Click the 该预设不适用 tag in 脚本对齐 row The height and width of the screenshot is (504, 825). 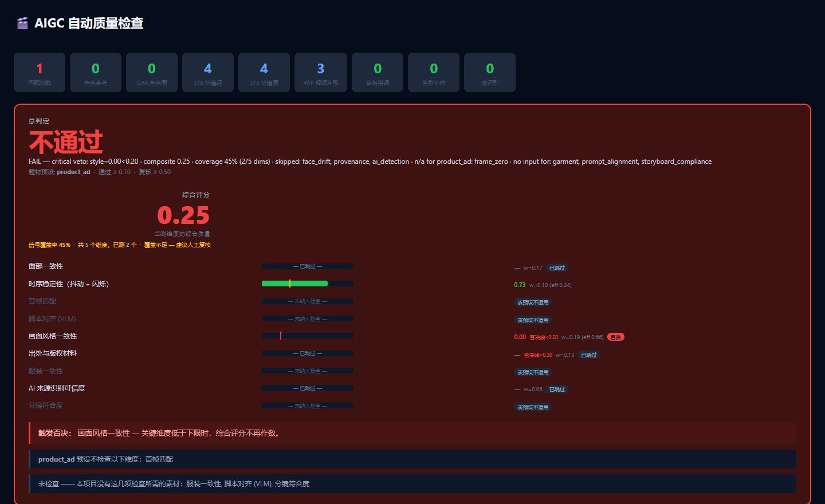(x=533, y=320)
